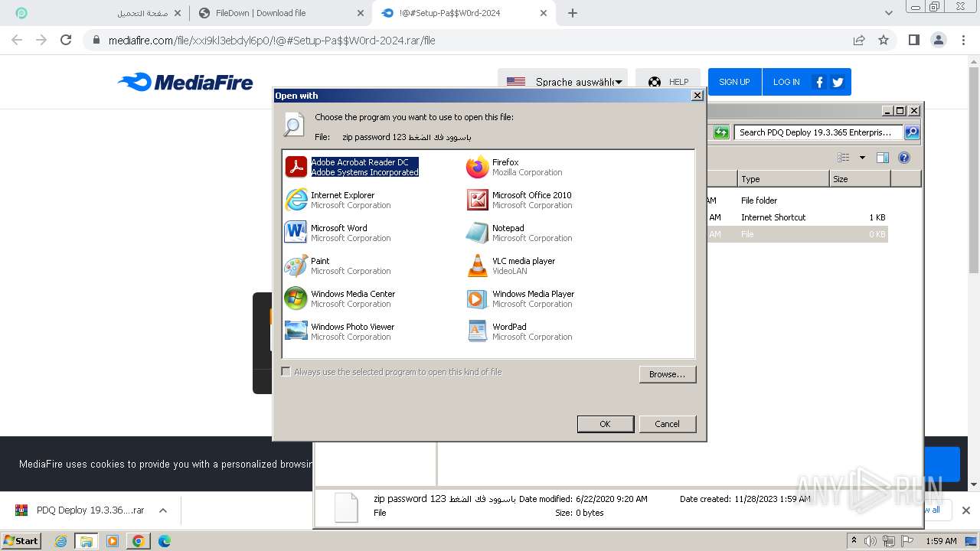
Task: Click the LOG IN button
Action: (786, 82)
